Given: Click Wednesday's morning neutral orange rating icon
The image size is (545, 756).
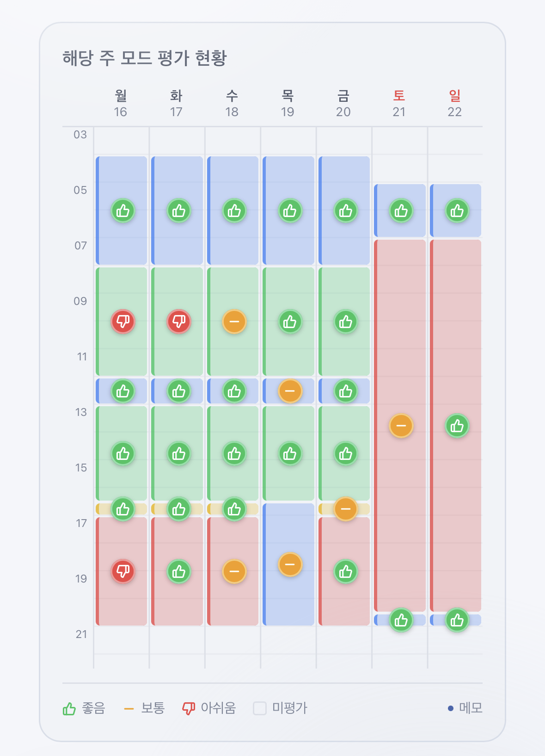Looking at the screenshot, I should [x=234, y=322].
